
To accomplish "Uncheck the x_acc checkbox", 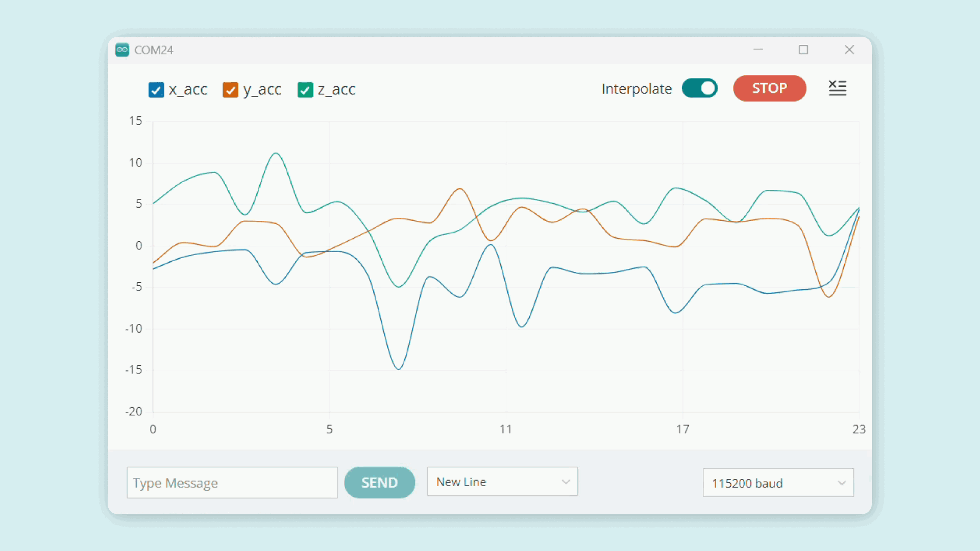I will pyautogui.click(x=156, y=90).
